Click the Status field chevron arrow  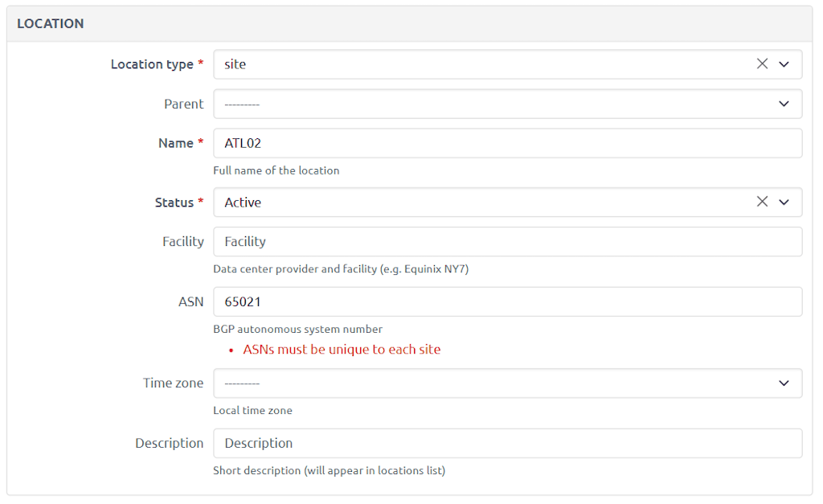[x=784, y=202]
